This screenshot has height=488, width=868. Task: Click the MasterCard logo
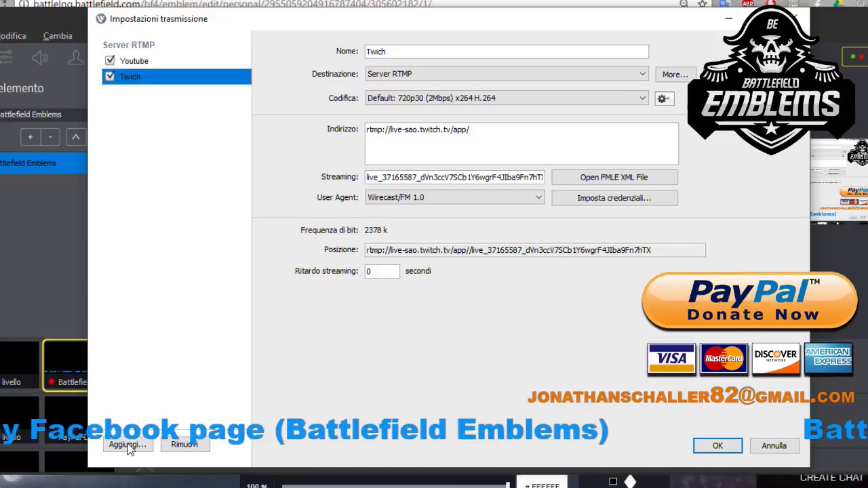pos(724,359)
